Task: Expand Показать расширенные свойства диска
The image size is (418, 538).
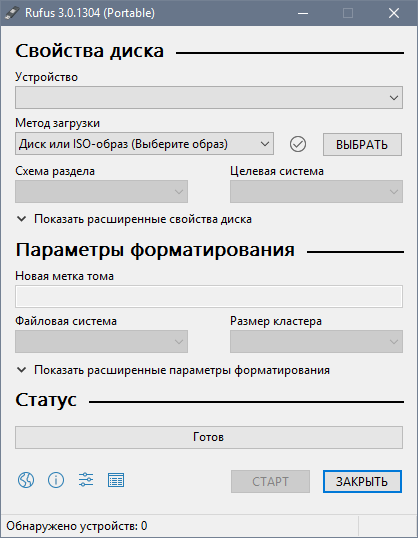Action: (x=134, y=219)
